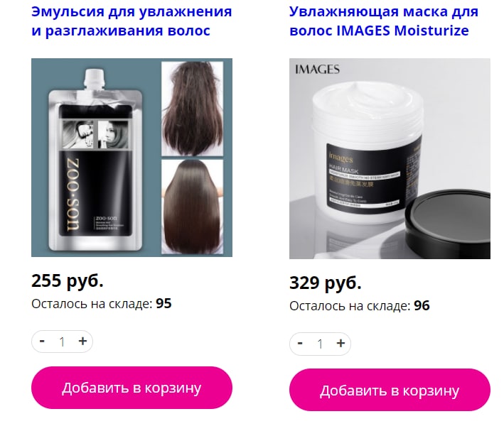Increase quantity for the 329 руб. hair mask
Image resolution: width=504 pixels, height=431 pixels.
(341, 344)
